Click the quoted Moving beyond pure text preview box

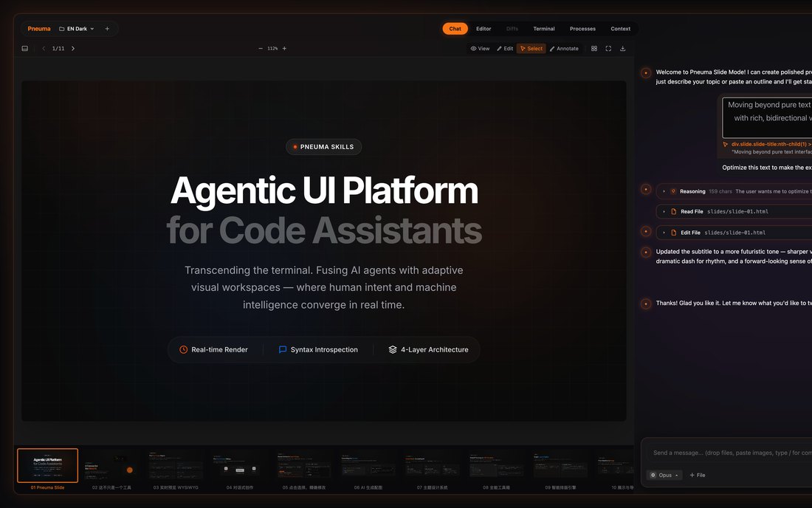click(x=767, y=117)
